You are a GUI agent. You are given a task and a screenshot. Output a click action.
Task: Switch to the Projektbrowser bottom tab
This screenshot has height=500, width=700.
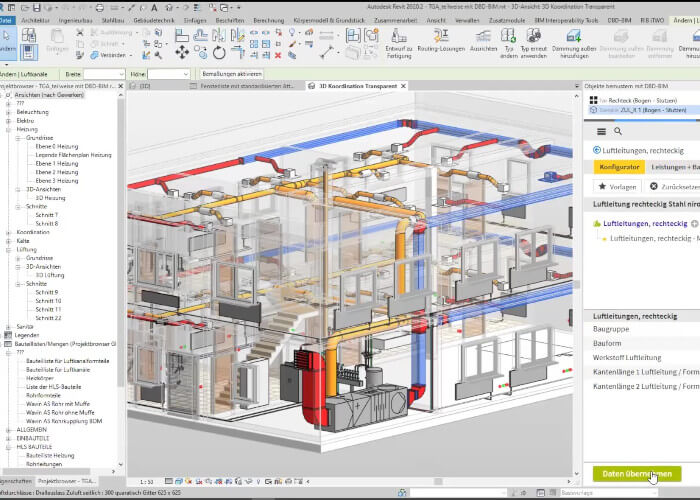[67, 481]
